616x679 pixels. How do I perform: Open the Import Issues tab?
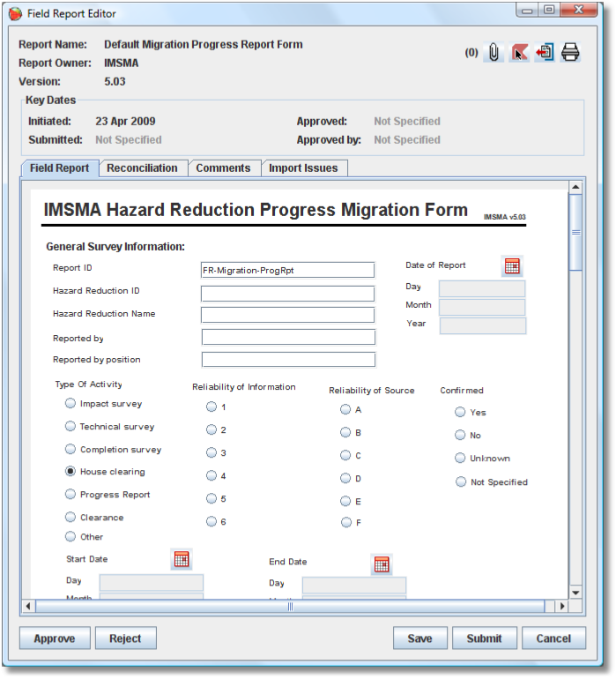click(x=303, y=168)
